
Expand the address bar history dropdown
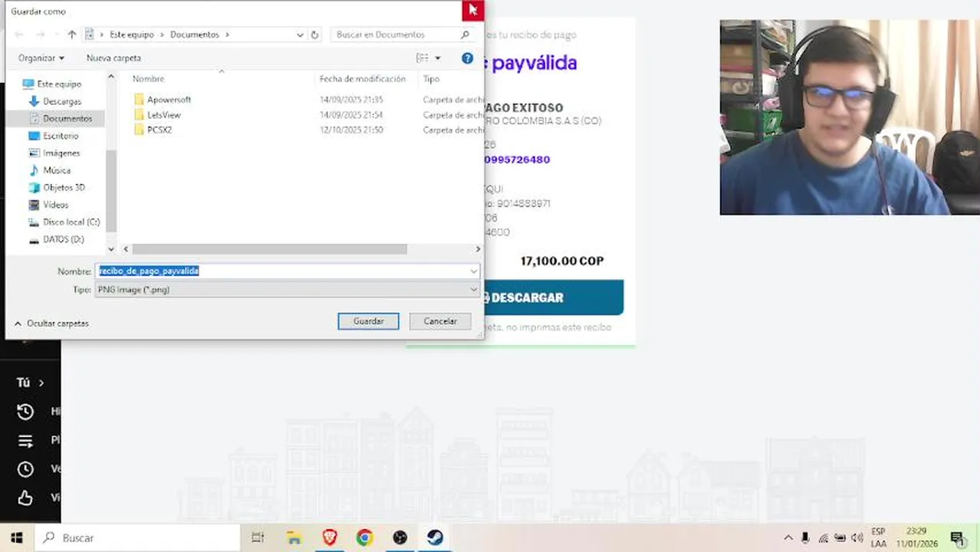300,34
